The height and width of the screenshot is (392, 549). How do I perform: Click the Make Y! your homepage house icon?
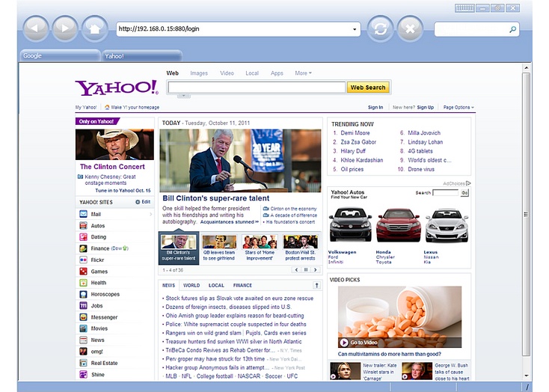[107, 107]
